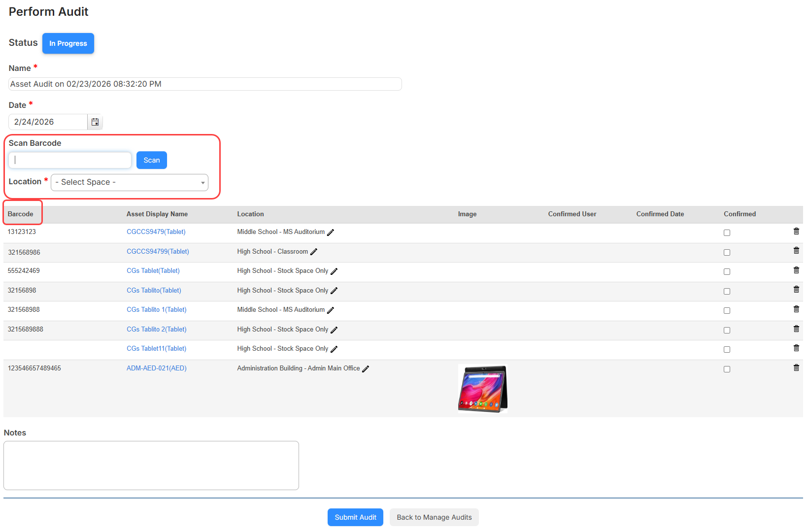Image resolution: width=808 pixels, height=532 pixels.
Task: Delete the barcode 3215689888 row
Action: point(796,329)
